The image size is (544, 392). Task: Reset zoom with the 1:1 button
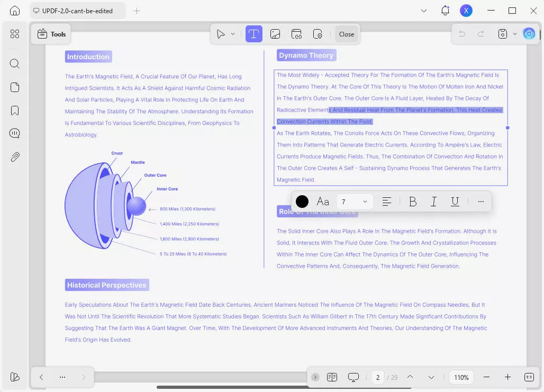(x=529, y=377)
